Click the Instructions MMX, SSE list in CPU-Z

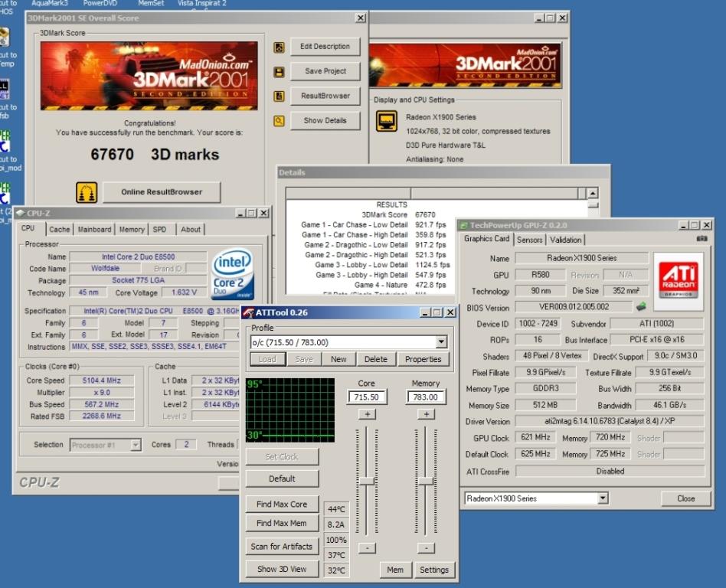155,346
